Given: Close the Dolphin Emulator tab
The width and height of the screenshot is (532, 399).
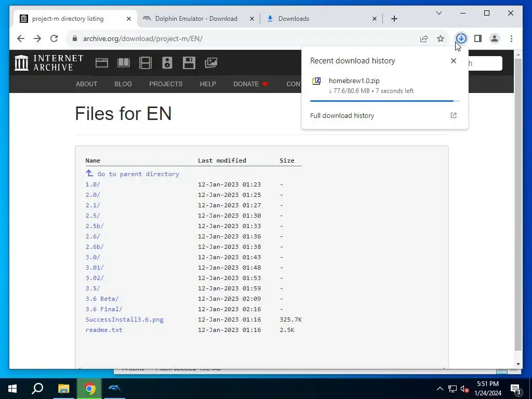Looking at the screenshot, I should tap(252, 19).
